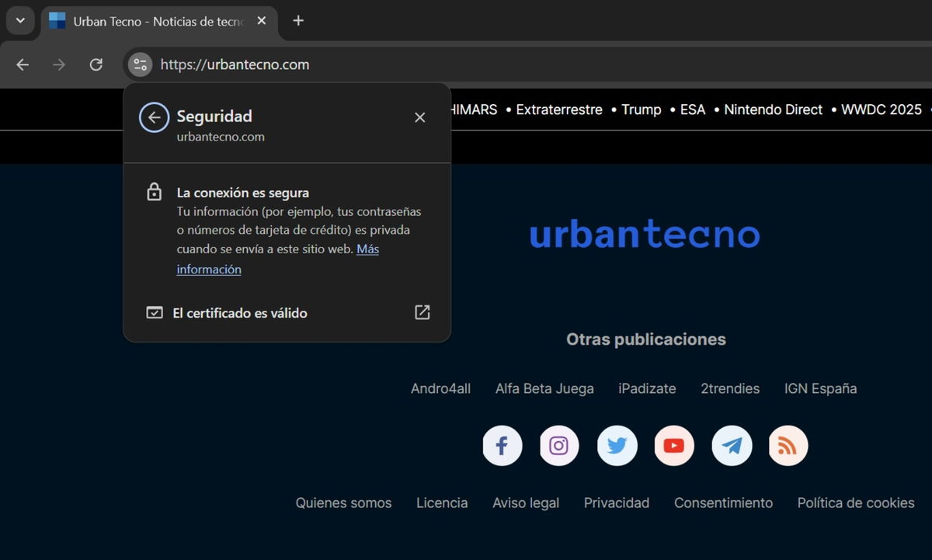Viewport: 932px width, 560px height.
Task: Open the Instagram icon in the footer
Action: click(x=559, y=445)
